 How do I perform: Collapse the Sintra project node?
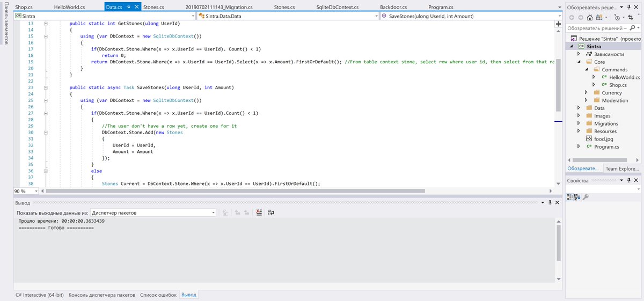coord(572,47)
